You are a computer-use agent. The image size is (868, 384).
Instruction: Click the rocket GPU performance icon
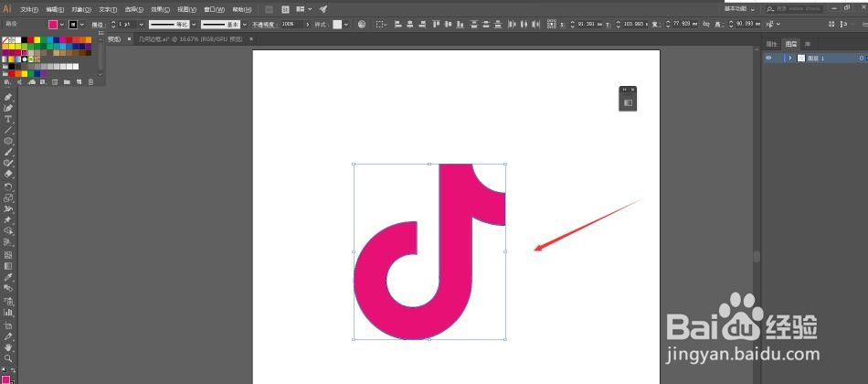pos(323,9)
